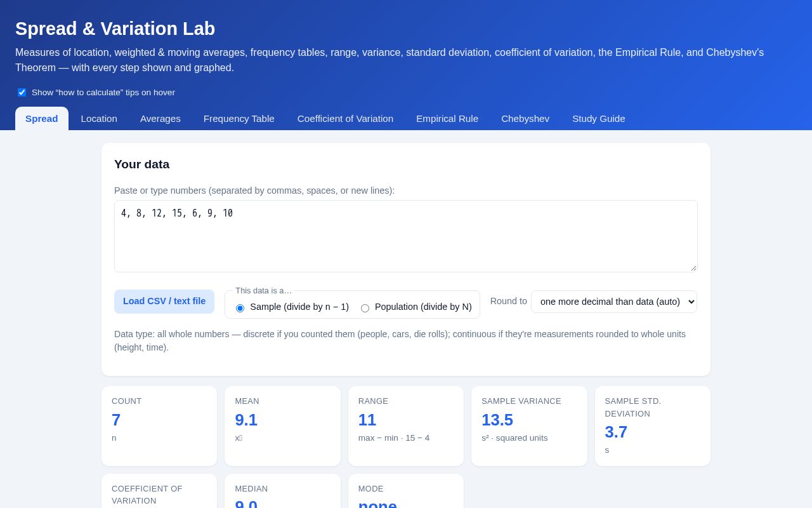Click inside the data numbers text area

[x=406, y=236]
